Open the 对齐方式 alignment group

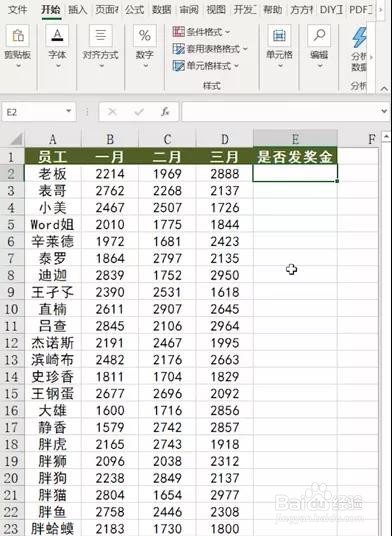coord(100,46)
